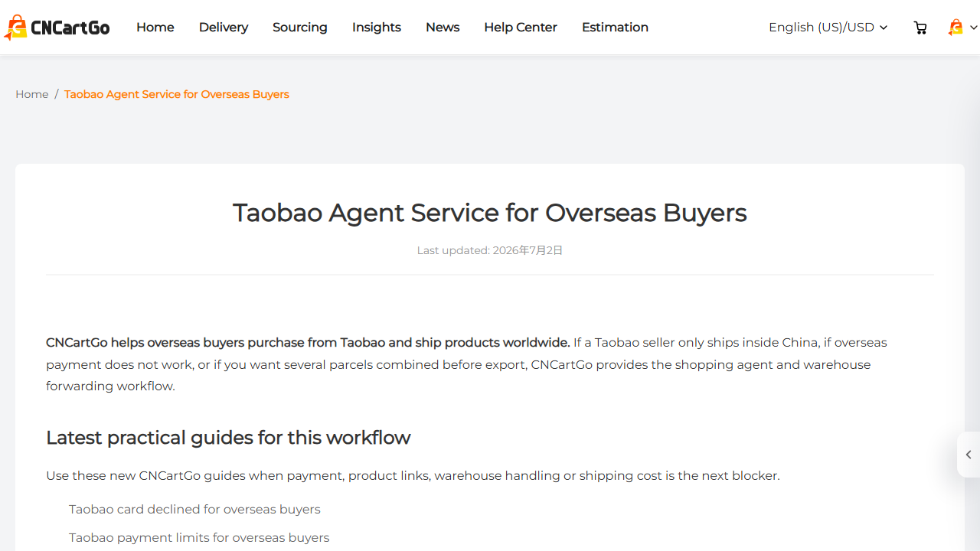
Task: Open the Estimation menu item
Action: (x=615, y=28)
